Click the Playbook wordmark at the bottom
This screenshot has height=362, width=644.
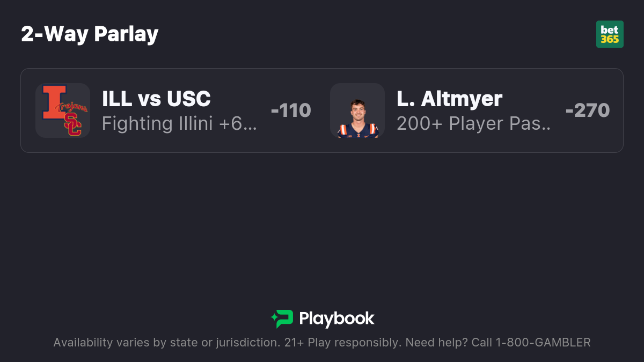pyautogui.click(x=336, y=319)
